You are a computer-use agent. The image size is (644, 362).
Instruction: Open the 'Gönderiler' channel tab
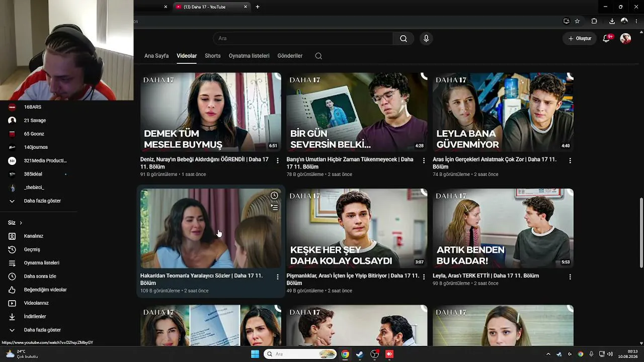click(290, 56)
